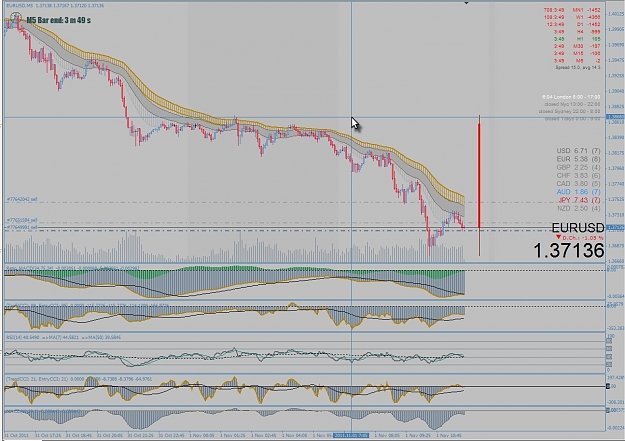This screenshot has width=625, height=441.
Task: Click the M30 timeframe row
Action: (576, 46)
